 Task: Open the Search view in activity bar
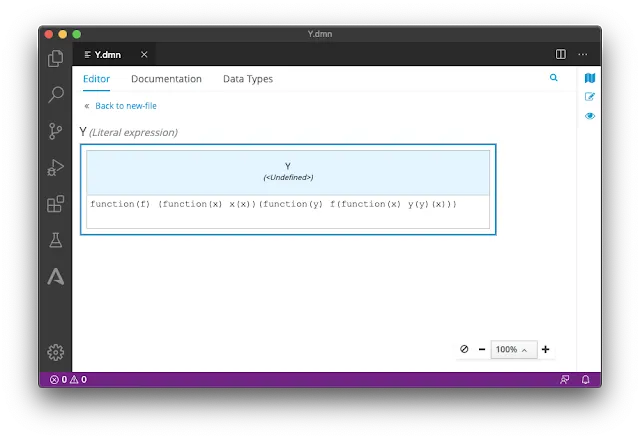click(x=56, y=95)
